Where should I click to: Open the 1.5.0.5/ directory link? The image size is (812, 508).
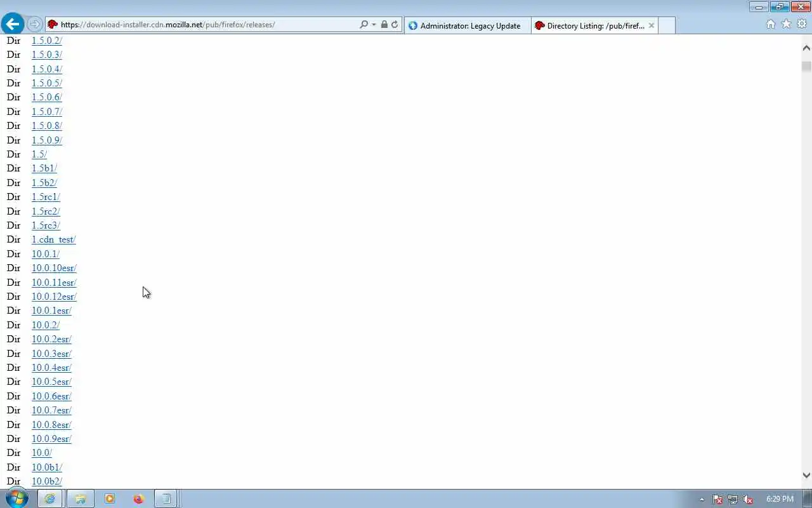click(x=47, y=83)
